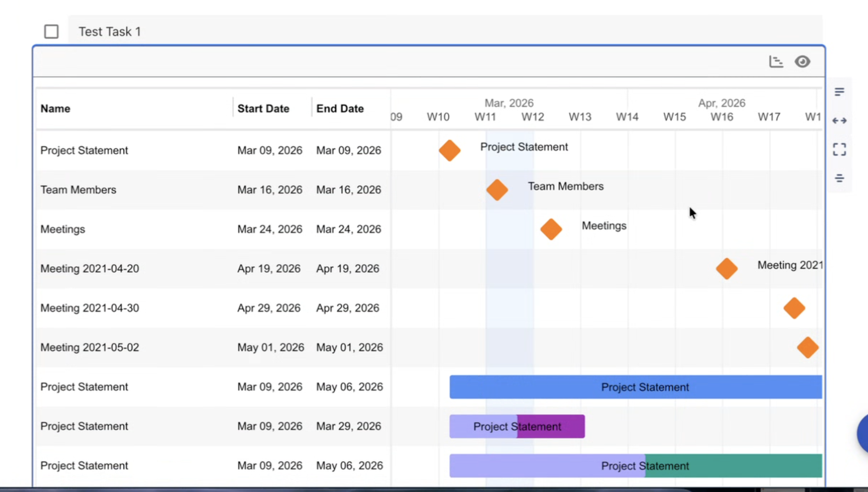Click the Project Statement orange milestone diamond
This screenshot has height=492, width=868.
(450, 150)
